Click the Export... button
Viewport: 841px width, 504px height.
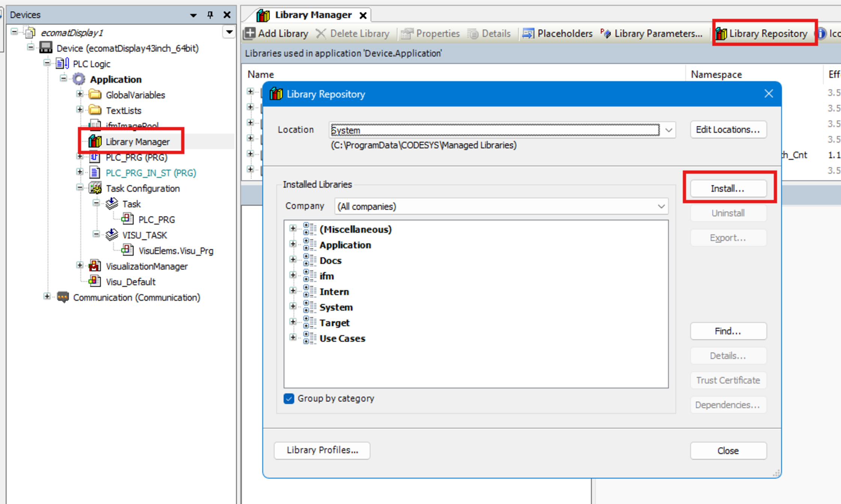[x=728, y=238]
